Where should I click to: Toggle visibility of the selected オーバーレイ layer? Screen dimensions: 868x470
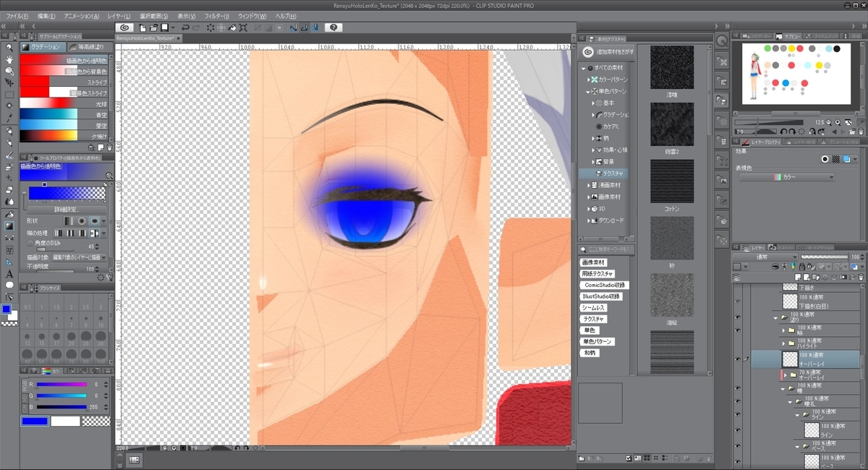coord(738,359)
